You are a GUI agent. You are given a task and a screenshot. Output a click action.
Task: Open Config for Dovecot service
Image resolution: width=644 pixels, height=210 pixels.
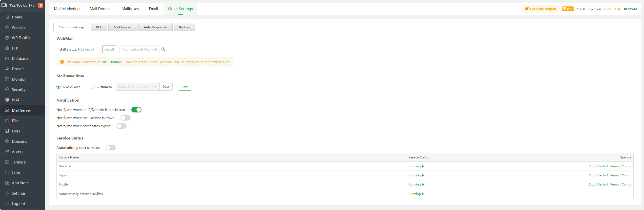point(627,166)
